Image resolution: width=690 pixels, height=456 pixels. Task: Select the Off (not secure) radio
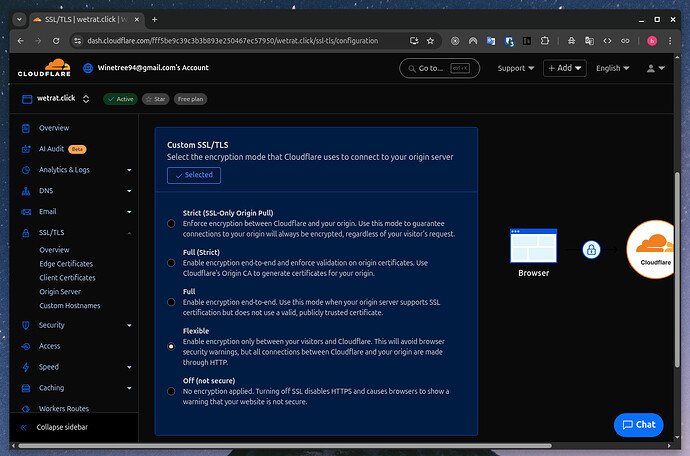171,391
